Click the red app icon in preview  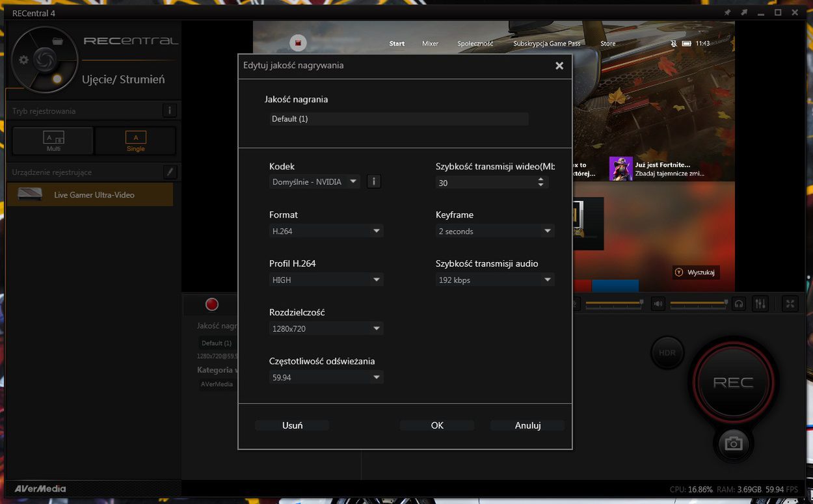[x=298, y=43]
